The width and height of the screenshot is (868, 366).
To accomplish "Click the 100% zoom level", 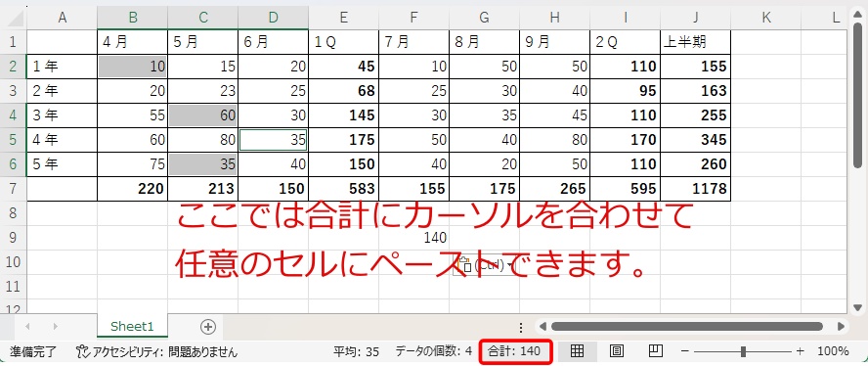I will click(x=833, y=351).
